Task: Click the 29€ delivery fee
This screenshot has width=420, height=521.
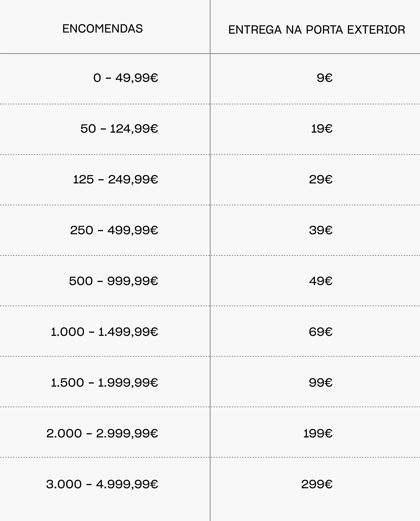Action: click(x=321, y=180)
